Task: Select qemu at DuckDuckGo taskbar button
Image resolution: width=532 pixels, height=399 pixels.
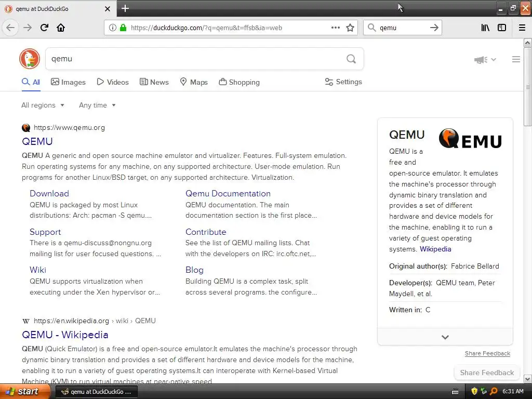Action: coord(96,392)
